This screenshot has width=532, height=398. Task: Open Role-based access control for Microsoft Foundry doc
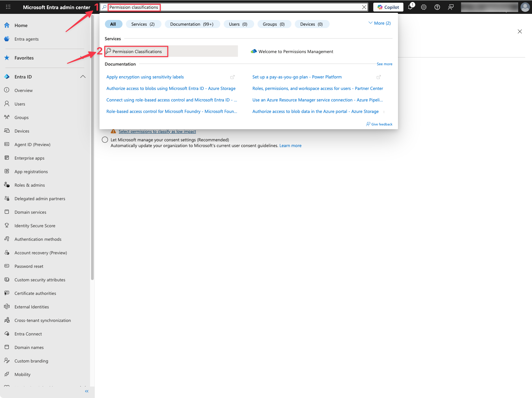pos(172,112)
